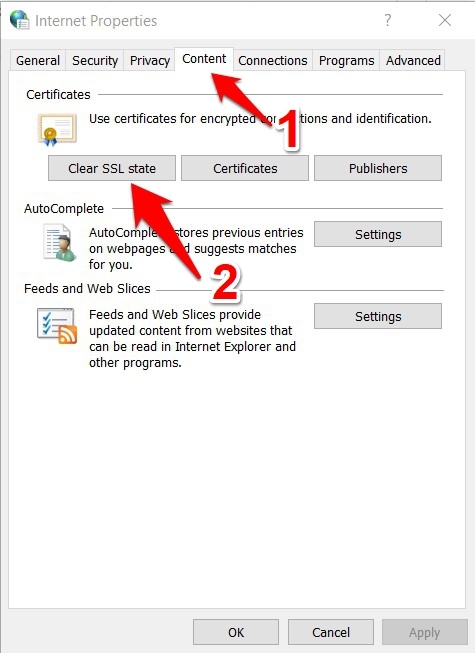Switch to the Programs tab

coord(346,60)
